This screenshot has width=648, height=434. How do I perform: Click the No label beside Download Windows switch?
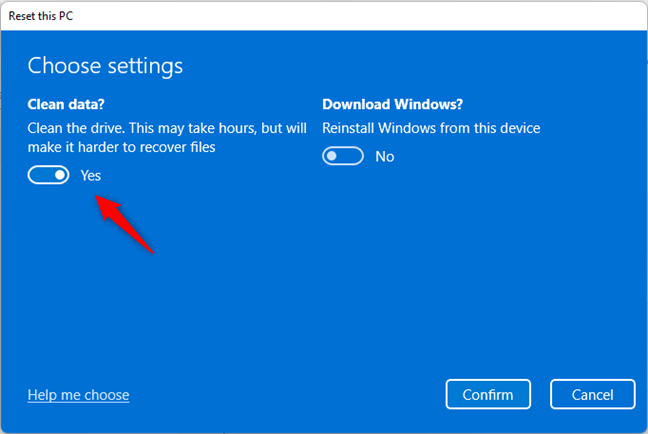(384, 156)
